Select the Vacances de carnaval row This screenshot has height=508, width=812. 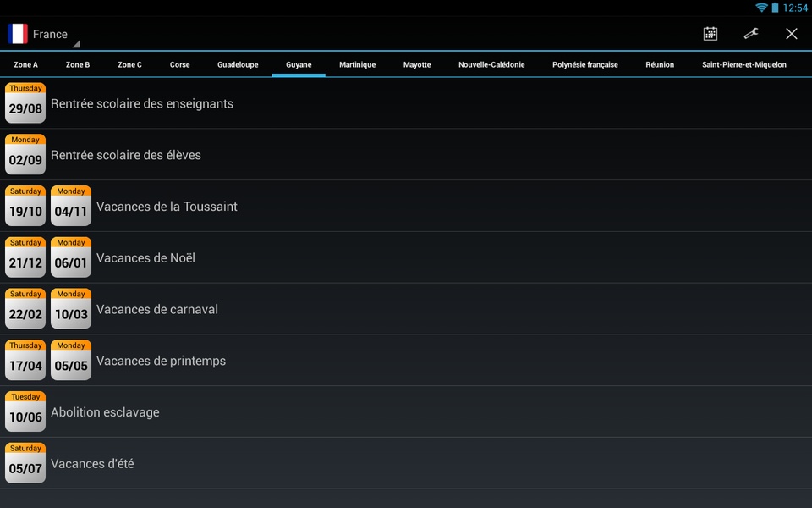pos(406,309)
